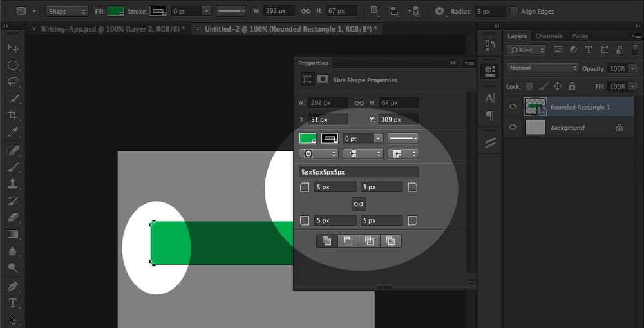Image resolution: width=644 pixels, height=328 pixels.
Task: Click the Radius input field
Action: click(489, 11)
